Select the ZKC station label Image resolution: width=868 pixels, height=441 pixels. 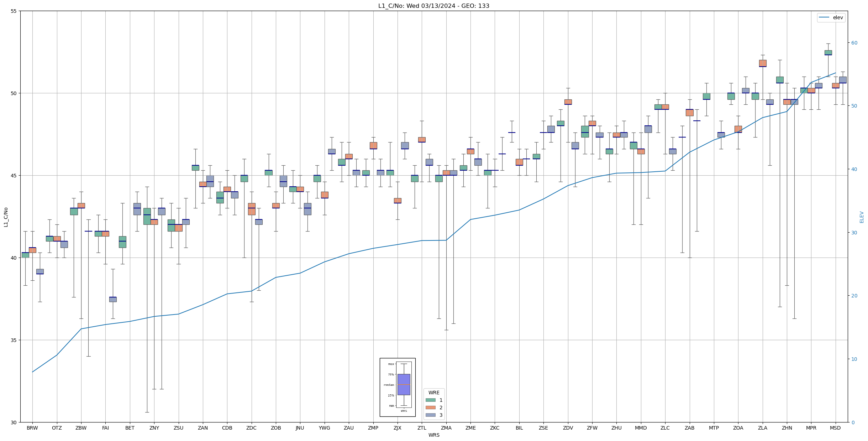pyautogui.click(x=495, y=428)
